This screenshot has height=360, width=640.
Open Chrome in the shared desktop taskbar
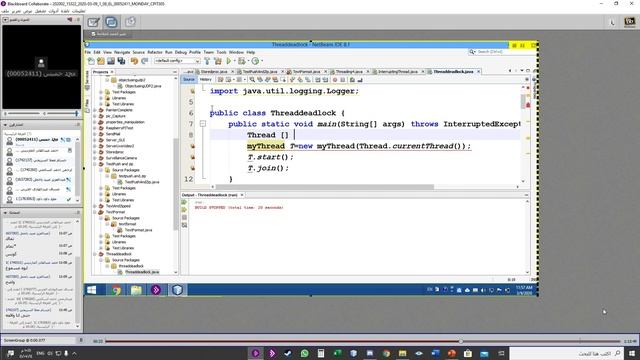tap(116, 290)
